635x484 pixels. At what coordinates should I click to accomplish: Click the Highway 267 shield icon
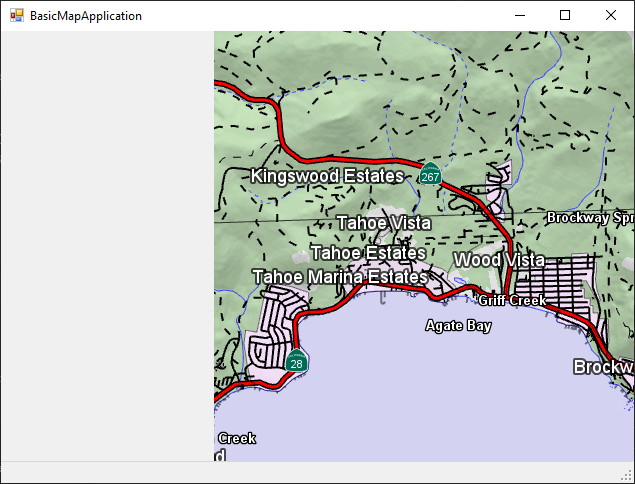click(x=430, y=175)
